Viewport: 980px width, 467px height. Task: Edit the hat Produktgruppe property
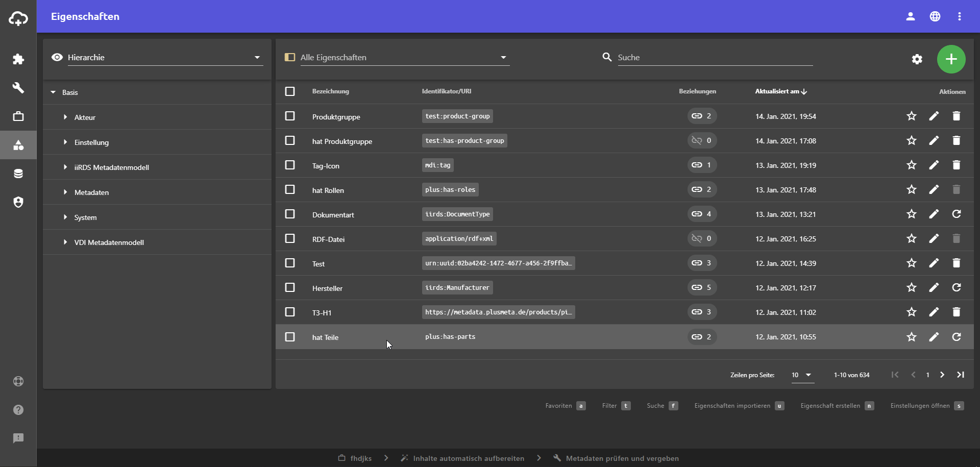pos(934,141)
